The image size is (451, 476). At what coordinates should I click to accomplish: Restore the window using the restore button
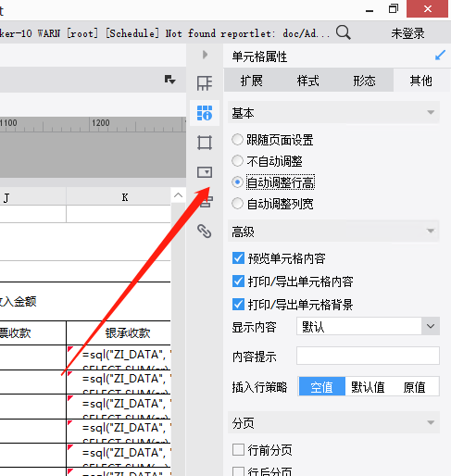[x=394, y=8]
